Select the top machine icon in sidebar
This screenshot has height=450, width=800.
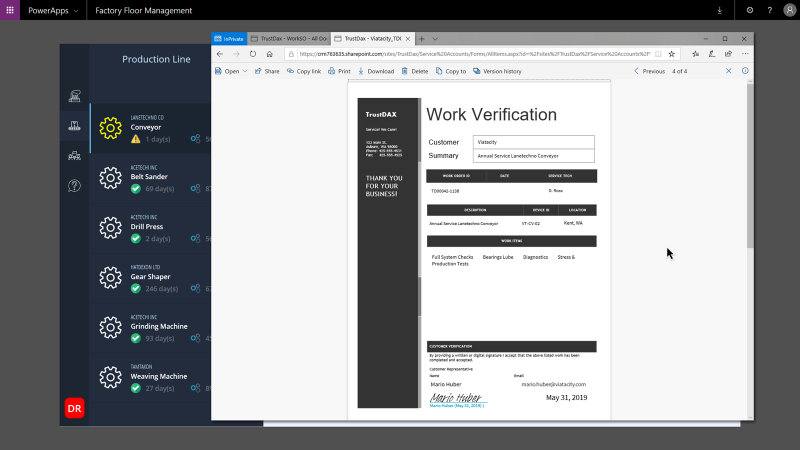[74, 96]
